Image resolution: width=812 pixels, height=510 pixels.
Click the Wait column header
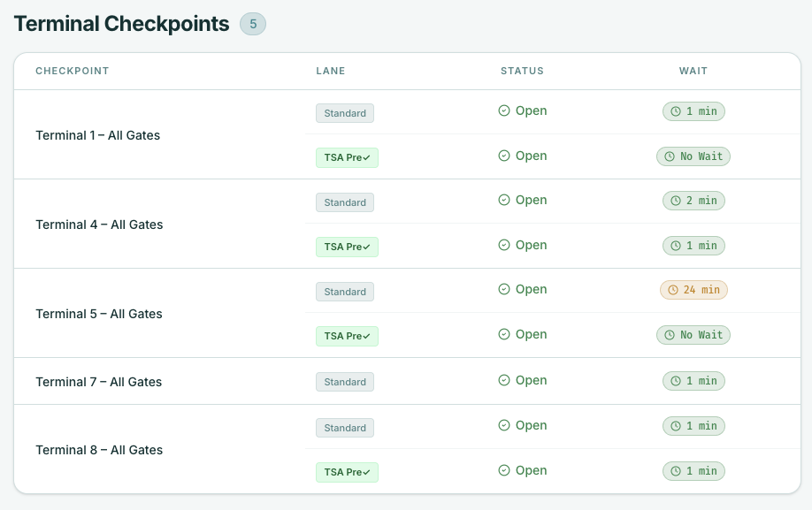[x=693, y=71]
